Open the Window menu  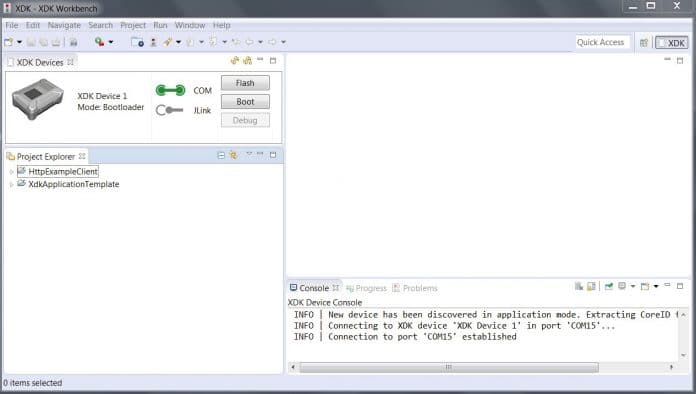pyautogui.click(x=190, y=25)
